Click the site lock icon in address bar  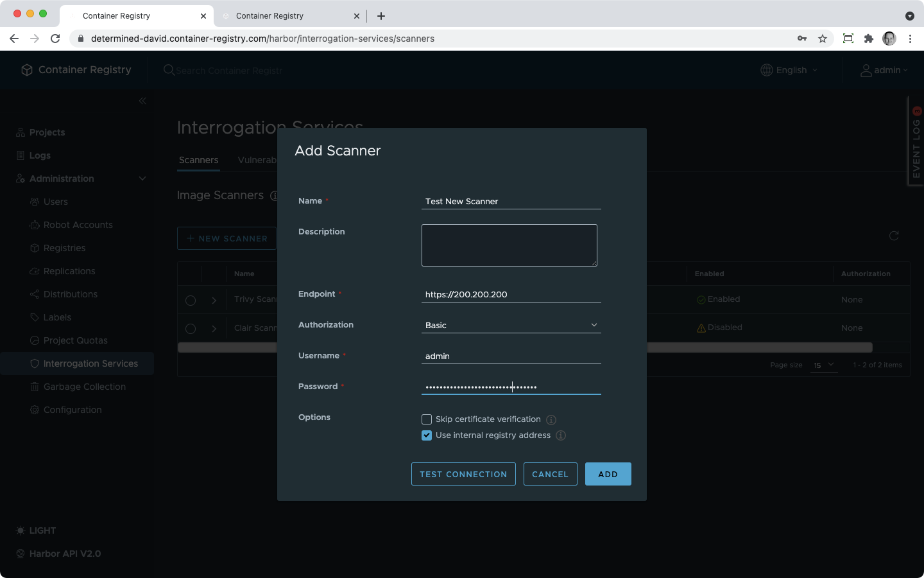(x=81, y=39)
